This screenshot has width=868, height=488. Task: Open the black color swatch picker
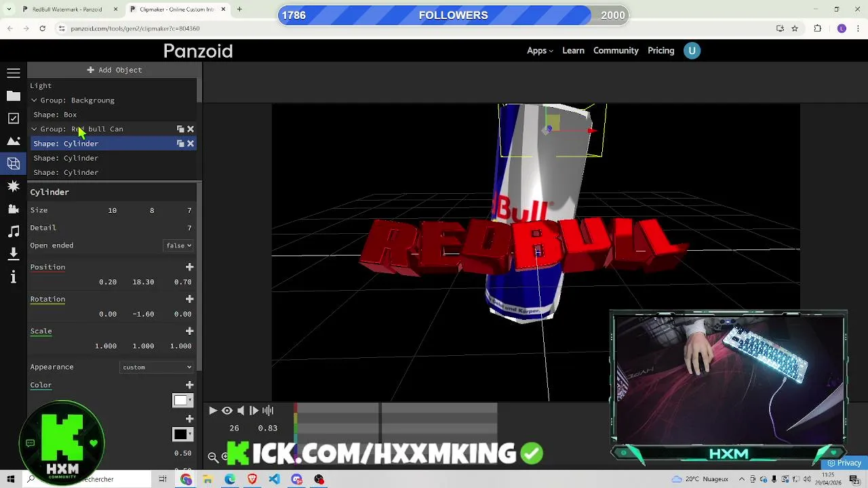coord(182,434)
